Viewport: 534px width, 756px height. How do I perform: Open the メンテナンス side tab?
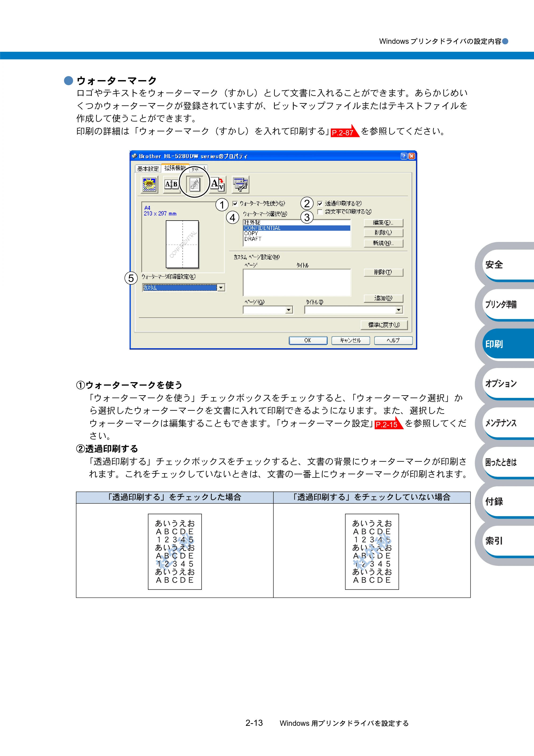(508, 423)
